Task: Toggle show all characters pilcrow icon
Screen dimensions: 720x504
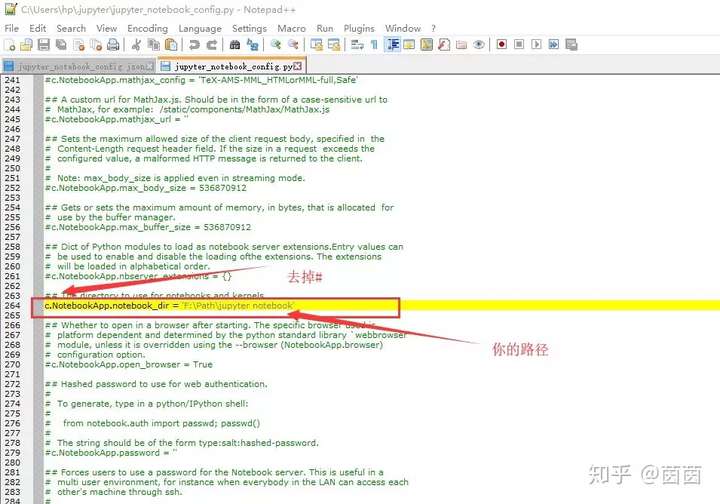Action: click(374, 45)
